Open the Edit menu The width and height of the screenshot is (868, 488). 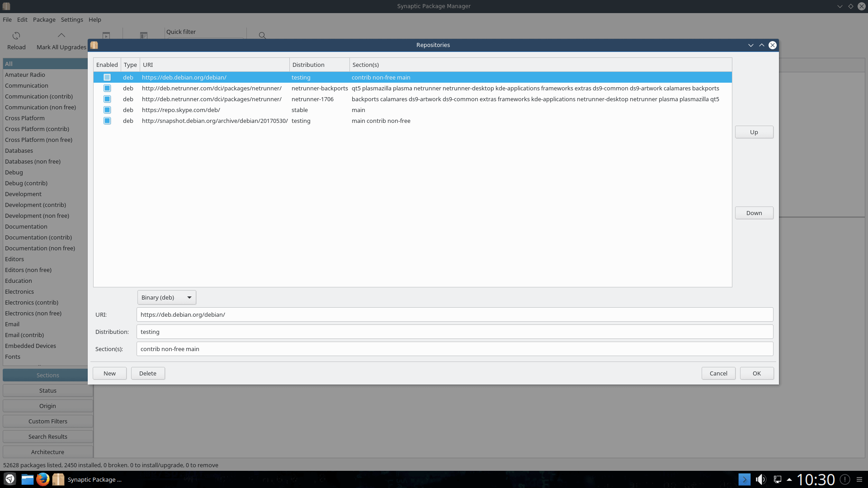(22, 19)
